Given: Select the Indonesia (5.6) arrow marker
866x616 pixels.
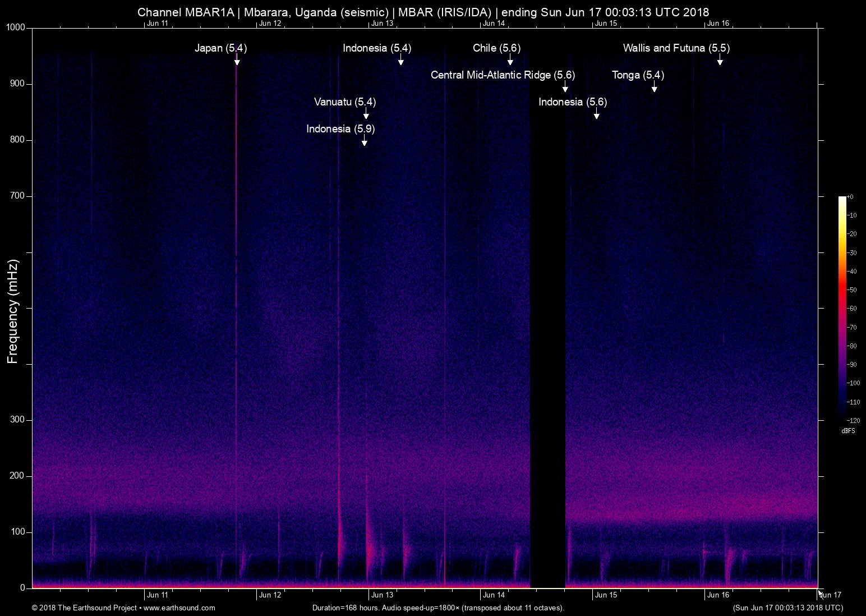Looking at the screenshot, I should pyautogui.click(x=597, y=113).
